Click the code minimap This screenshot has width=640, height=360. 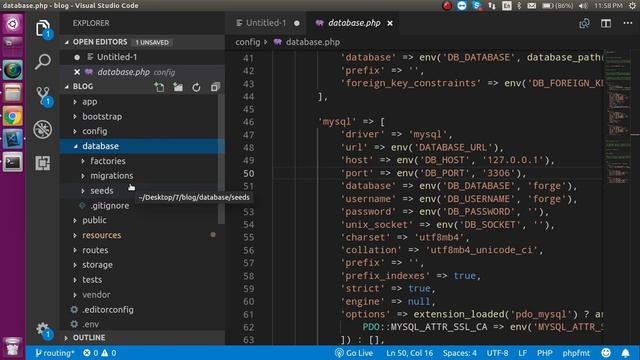617,118
